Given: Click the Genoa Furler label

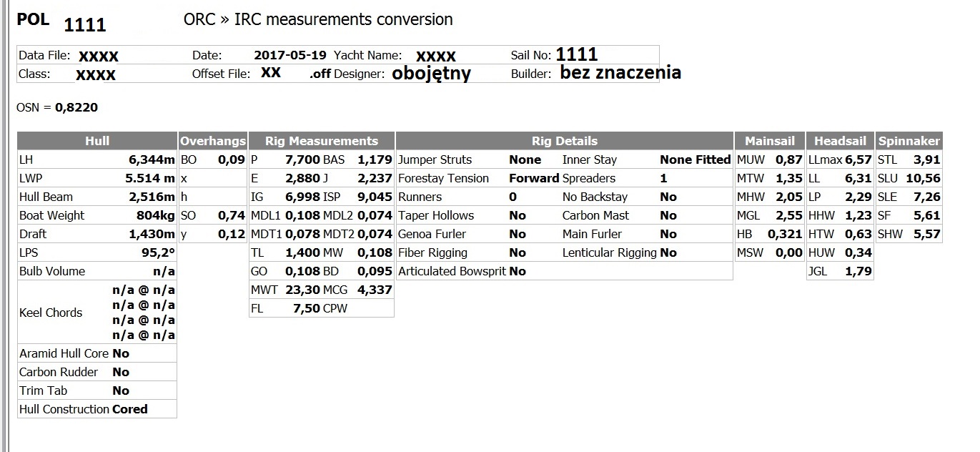Looking at the screenshot, I should coord(432,234).
